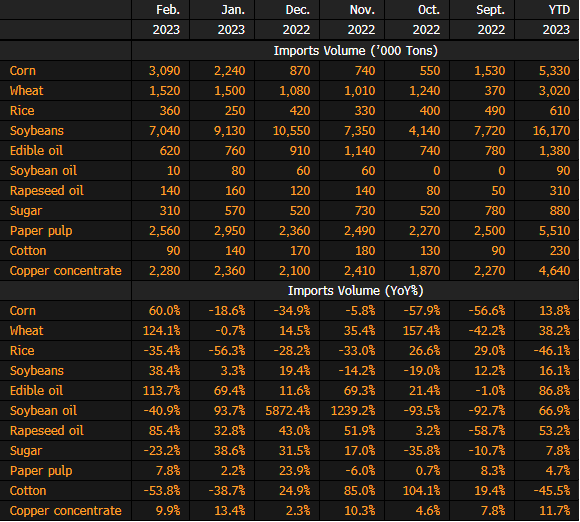The width and height of the screenshot is (580, 522).
Task: Select Soybean oil Dec. 2022 value 5872.4%
Action: tap(288, 411)
